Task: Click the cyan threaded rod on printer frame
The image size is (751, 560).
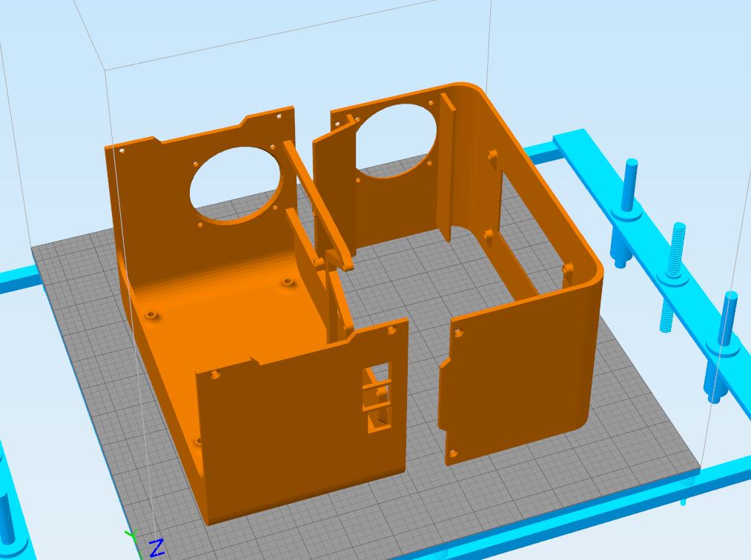Action: [x=672, y=278]
